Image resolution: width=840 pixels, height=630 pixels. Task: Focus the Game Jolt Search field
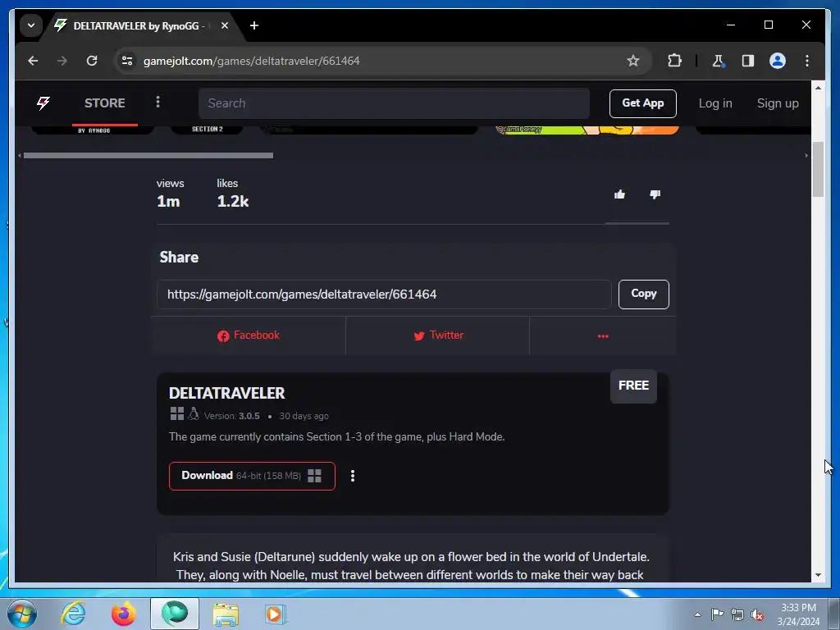point(394,103)
